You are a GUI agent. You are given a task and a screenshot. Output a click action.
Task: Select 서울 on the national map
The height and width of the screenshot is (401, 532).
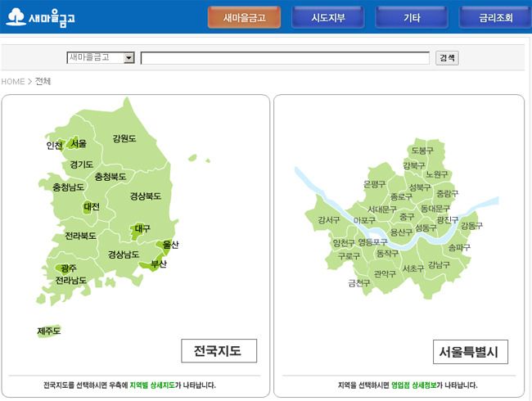[x=79, y=144]
